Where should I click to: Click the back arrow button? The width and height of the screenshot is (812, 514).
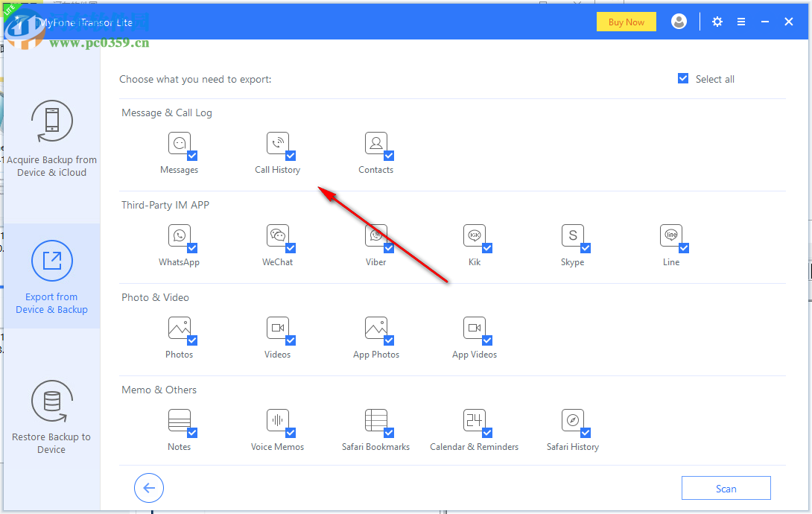pos(149,488)
